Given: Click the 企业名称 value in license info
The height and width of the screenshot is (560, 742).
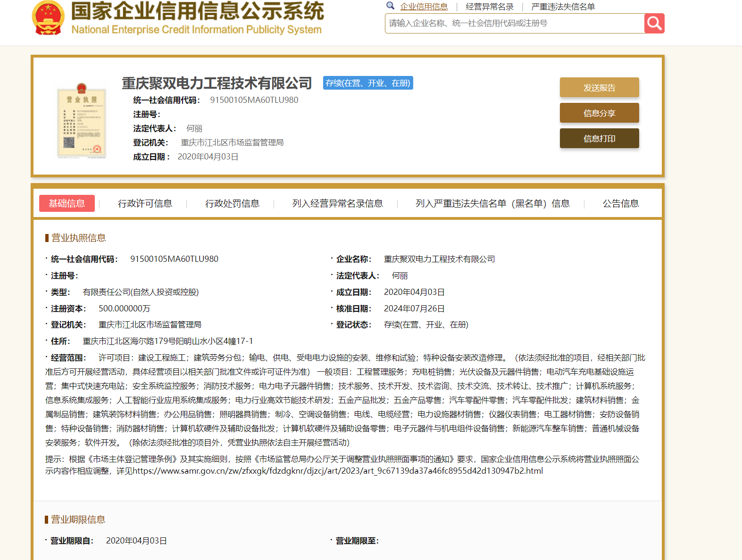Looking at the screenshot, I should (440, 259).
